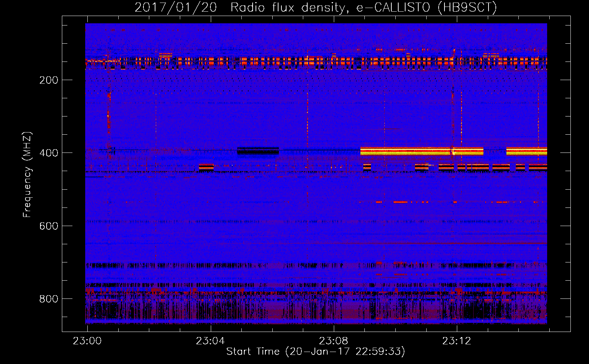Click the black band near 400 MHz at 23:05
The image size is (589, 364).
(x=258, y=151)
